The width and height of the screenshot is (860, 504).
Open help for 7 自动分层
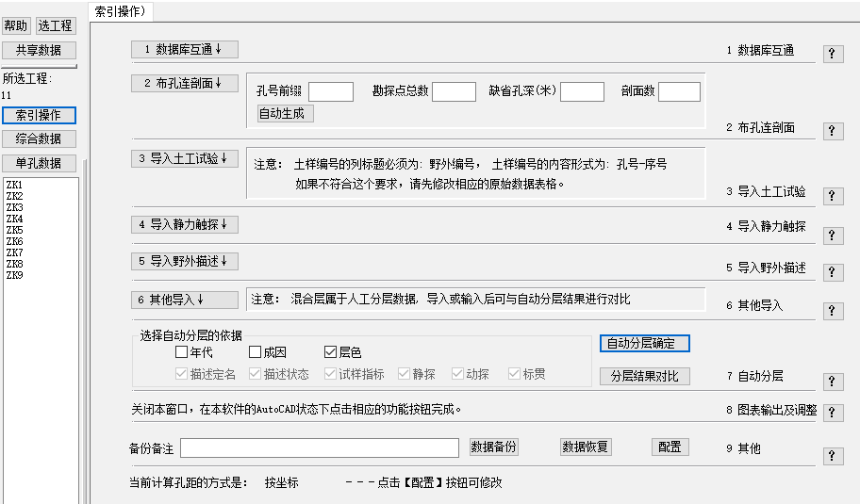click(x=833, y=382)
